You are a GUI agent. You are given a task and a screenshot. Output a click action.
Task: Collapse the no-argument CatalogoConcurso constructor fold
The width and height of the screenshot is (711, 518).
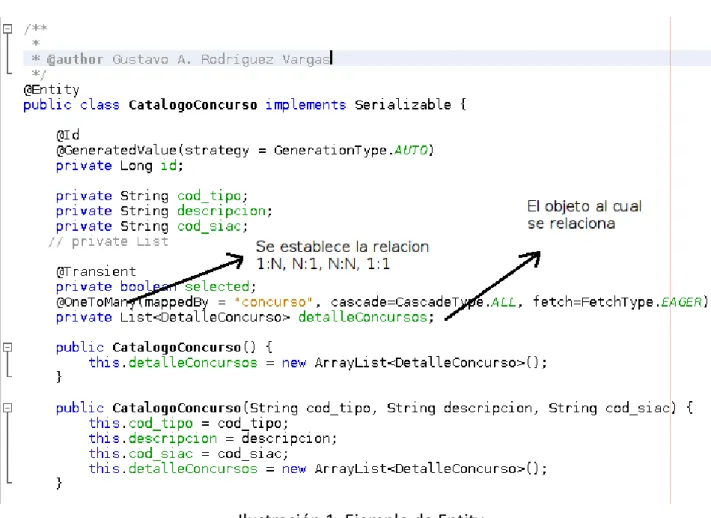7,347
